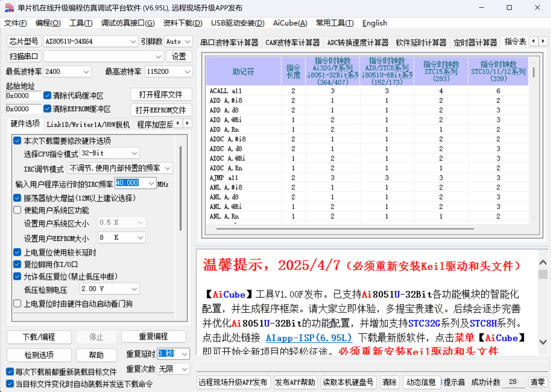The image size is (551, 392).
Task: Open IRC调节模式 dropdown
Action: [x=120, y=168]
